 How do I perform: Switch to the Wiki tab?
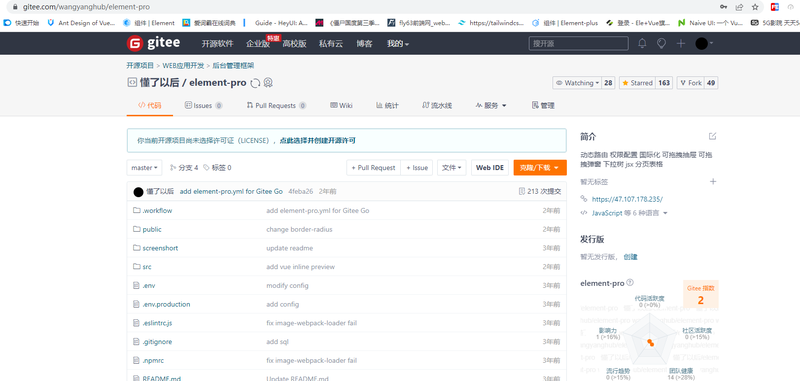[x=341, y=106]
